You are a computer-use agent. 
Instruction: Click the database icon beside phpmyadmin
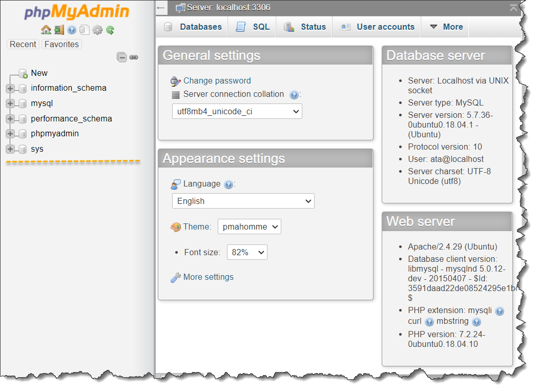pyautogui.click(x=23, y=134)
